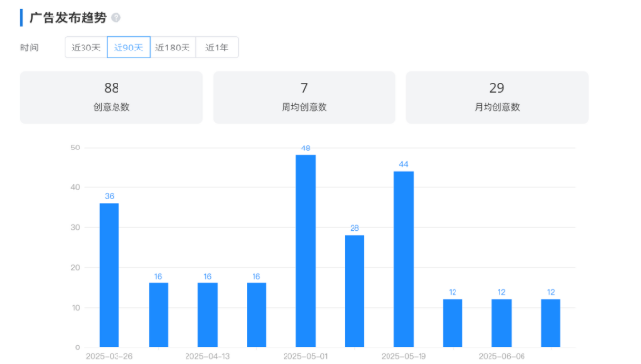Click the value label 44 above the bar
The height and width of the screenshot is (364, 641).
click(x=403, y=164)
